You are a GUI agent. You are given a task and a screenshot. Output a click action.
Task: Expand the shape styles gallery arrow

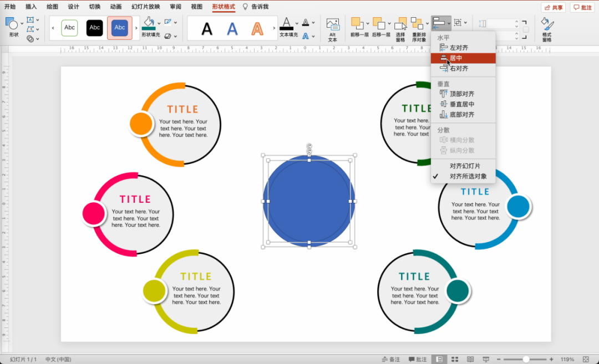(x=136, y=28)
